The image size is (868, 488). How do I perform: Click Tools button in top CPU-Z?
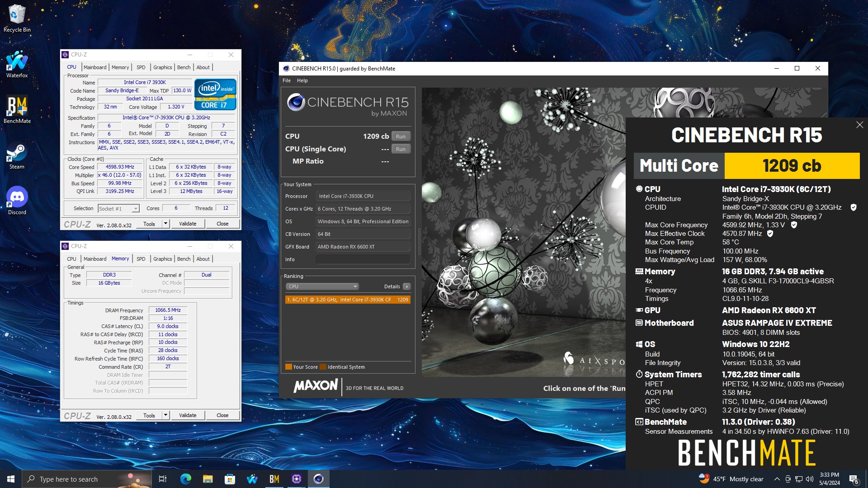pyautogui.click(x=149, y=224)
